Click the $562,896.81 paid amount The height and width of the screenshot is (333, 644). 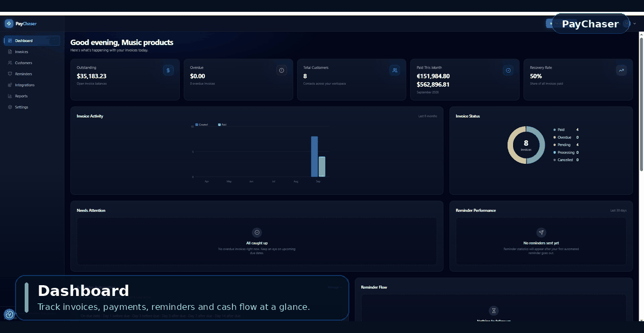(433, 84)
